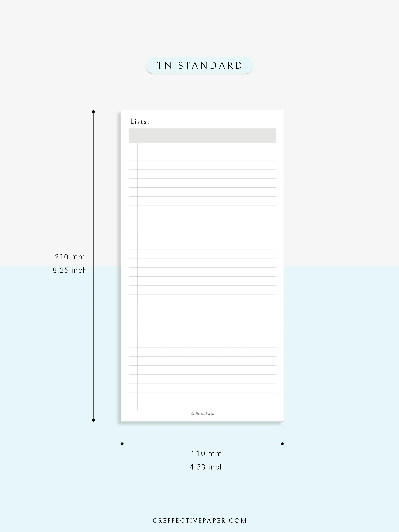This screenshot has height=532, width=399.
Task: Open creffectivepaper.com website link
Action: coord(199,518)
